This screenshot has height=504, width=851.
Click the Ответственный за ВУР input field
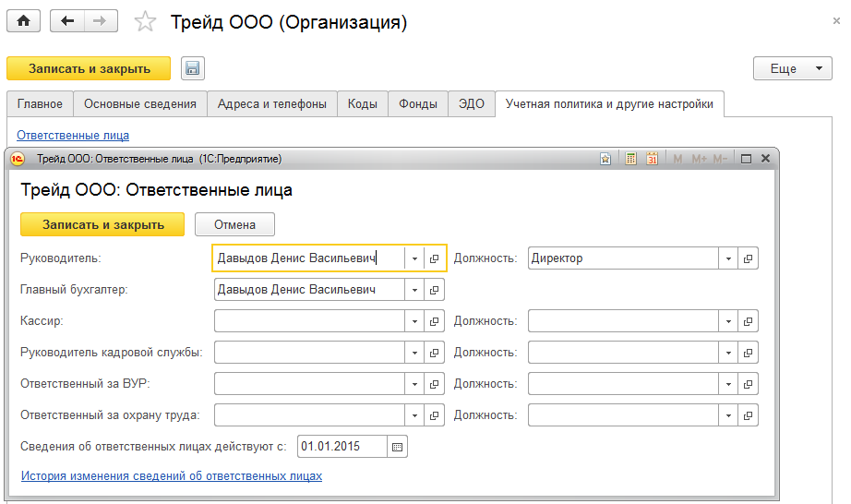click(x=309, y=384)
